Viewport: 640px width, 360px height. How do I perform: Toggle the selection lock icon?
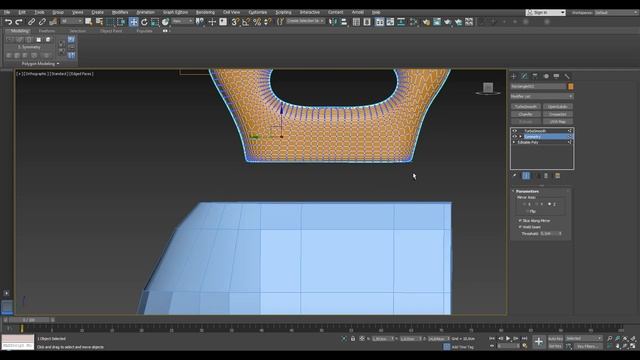point(353,339)
